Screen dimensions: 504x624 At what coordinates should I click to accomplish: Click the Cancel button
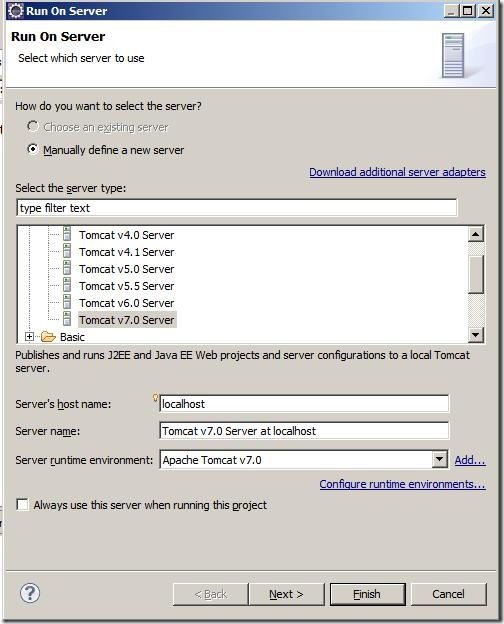pyautogui.click(x=448, y=594)
